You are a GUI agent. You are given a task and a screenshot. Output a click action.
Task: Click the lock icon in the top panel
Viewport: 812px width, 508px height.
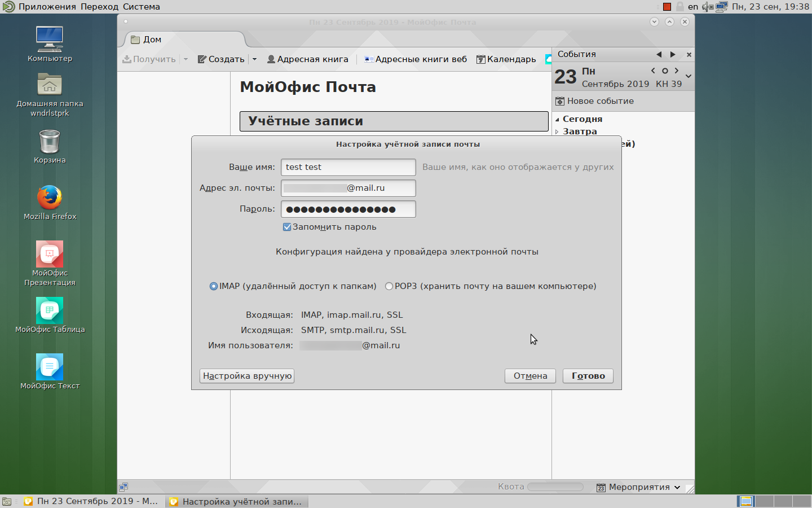680,7
